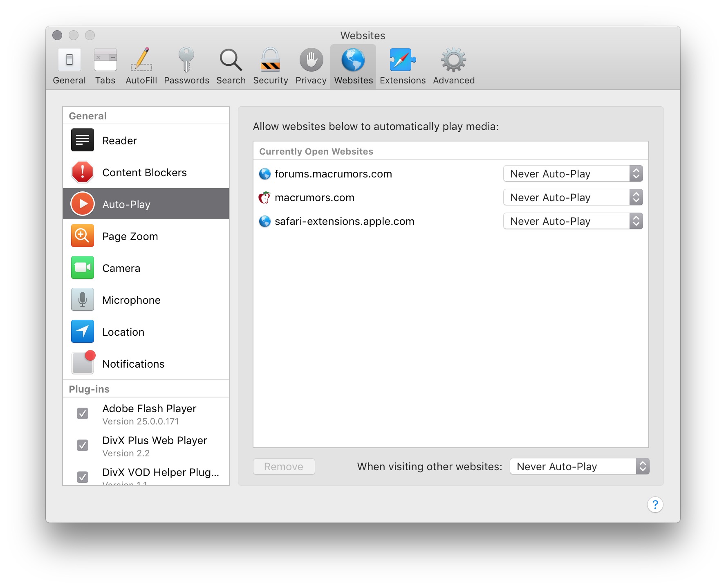Open the Privacy hand icon
The image size is (726, 588).
(311, 60)
